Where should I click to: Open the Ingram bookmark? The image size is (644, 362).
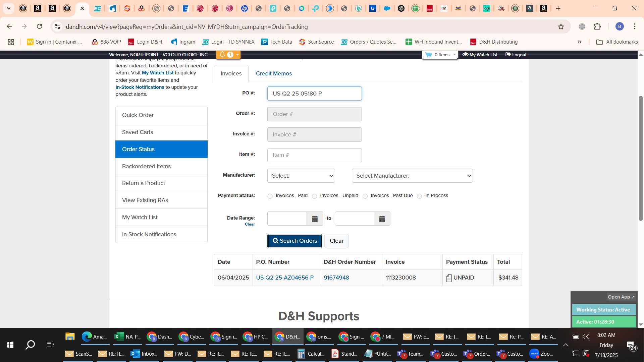pyautogui.click(x=183, y=42)
